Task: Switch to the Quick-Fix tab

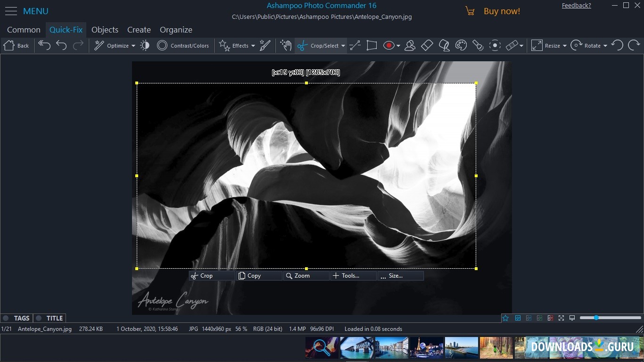Action: coord(66,30)
